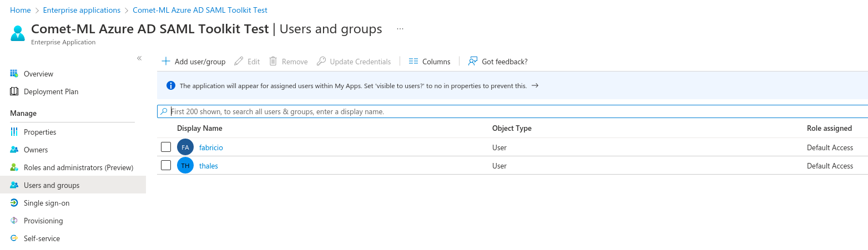Click Default Access role in thales row

830,166
